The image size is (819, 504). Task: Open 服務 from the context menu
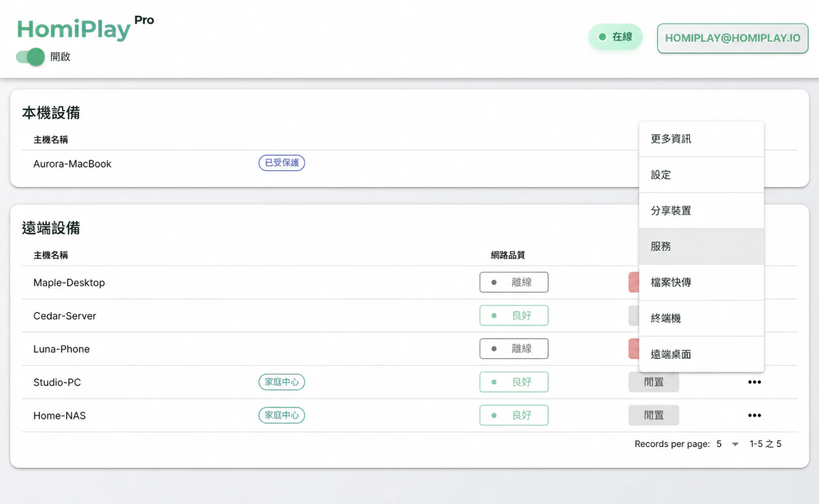click(x=701, y=247)
